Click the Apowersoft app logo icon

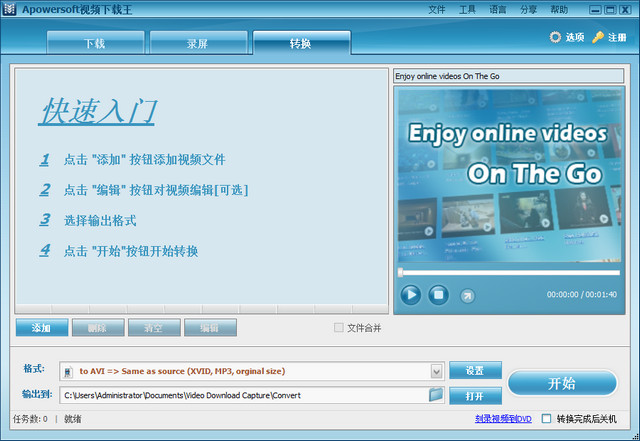pyautogui.click(x=9, y=9)
